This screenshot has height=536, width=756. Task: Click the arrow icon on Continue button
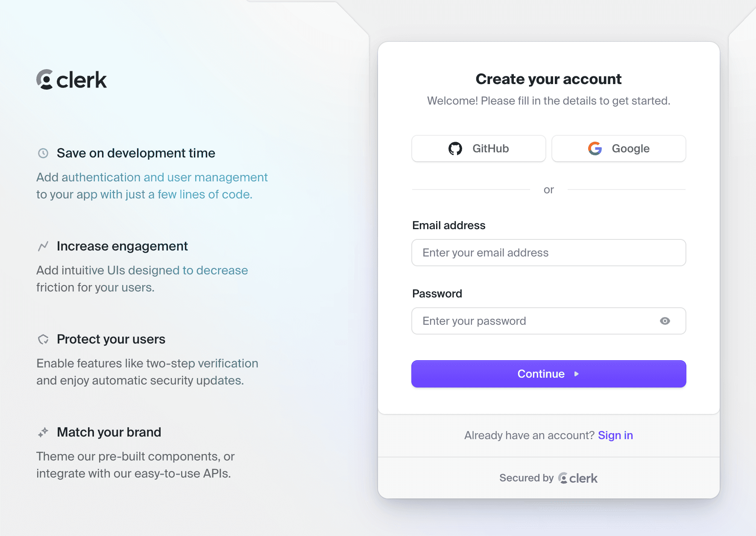point(577,374)
